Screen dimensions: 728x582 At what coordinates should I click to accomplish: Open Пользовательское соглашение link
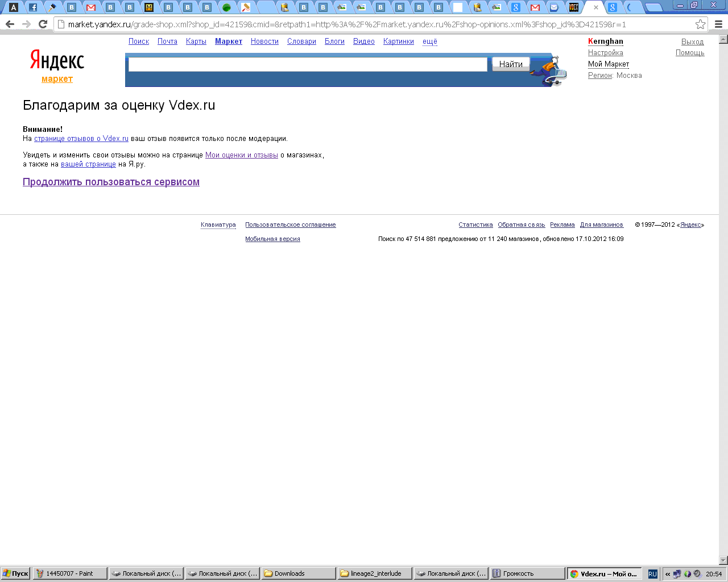tap(291, 225)
